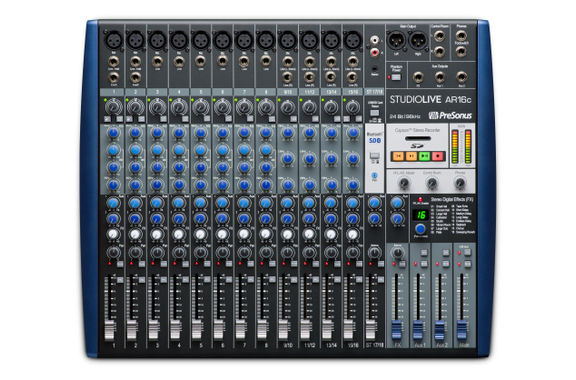The height and width of the screenshot is (380, 576).
Task: Click the stereo 3.5mm mini input jack
Action: point(374,68)
